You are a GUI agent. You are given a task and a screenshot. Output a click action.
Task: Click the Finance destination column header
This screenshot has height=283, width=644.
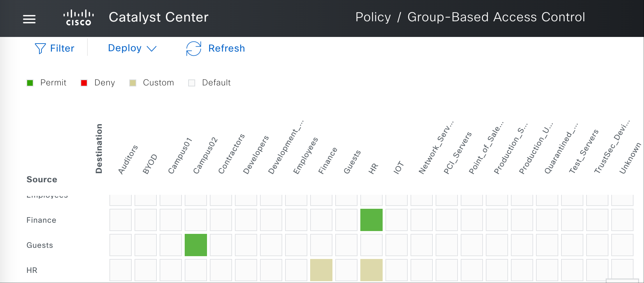(328, 161)
